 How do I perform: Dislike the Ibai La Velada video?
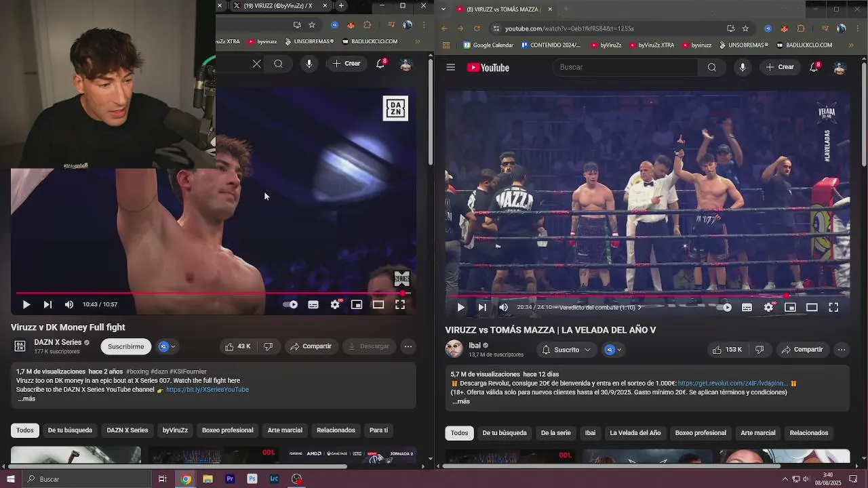(759, 350)
